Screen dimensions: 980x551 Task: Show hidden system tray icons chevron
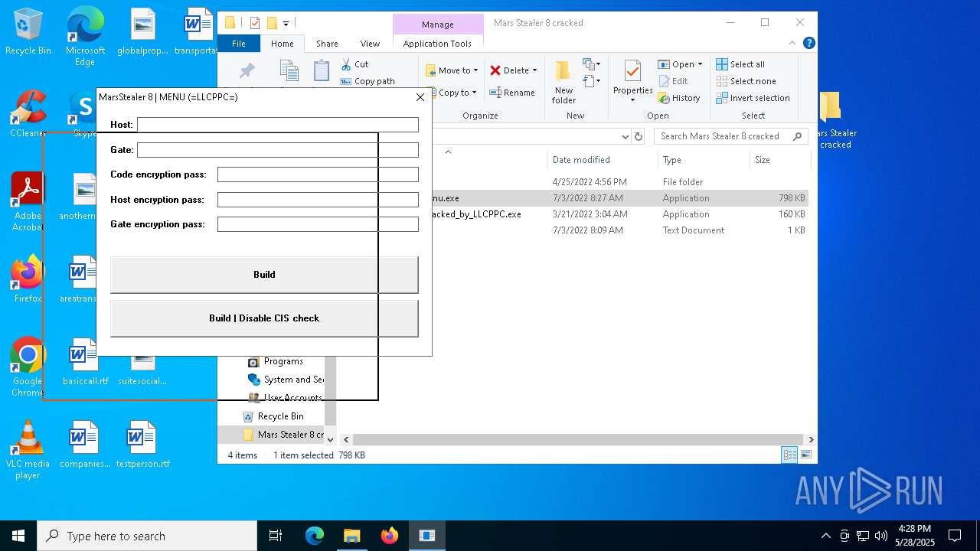[825, 536]
